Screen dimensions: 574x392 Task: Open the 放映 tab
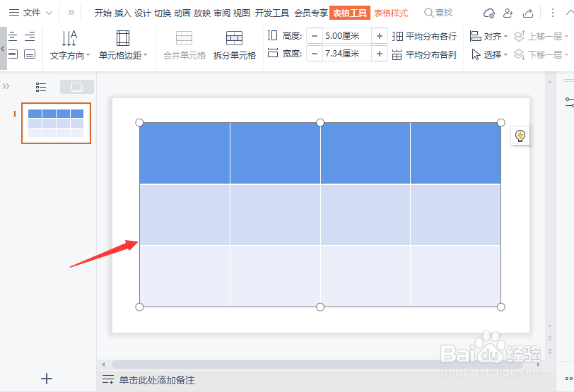point(202,13)
